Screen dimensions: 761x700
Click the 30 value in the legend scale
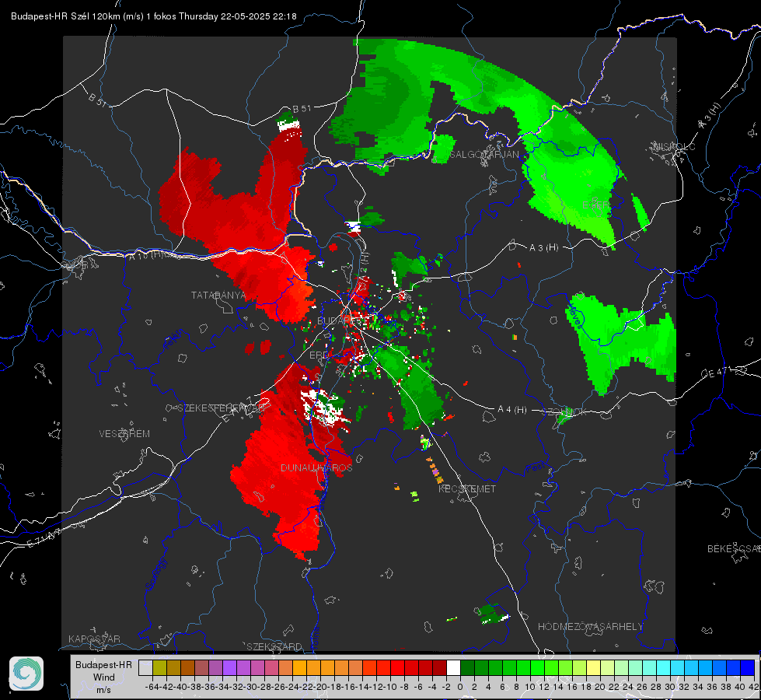[x=670, y=687]
